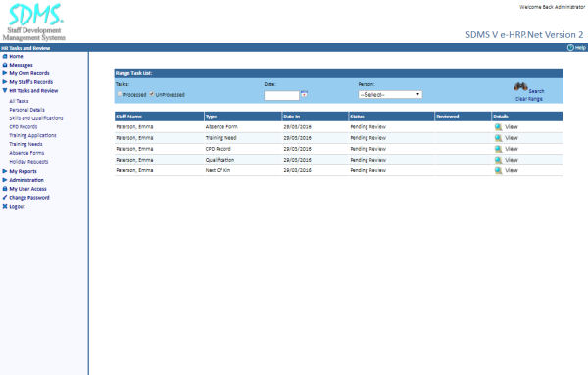Click view magnifier icon for Qualification row
The height and width of the screenshot is (375, 588).
(x=498, y=160)
